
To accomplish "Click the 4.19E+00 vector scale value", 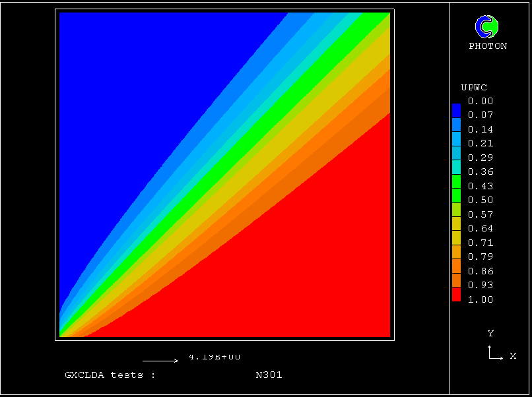I will click(x=215, y=357).
